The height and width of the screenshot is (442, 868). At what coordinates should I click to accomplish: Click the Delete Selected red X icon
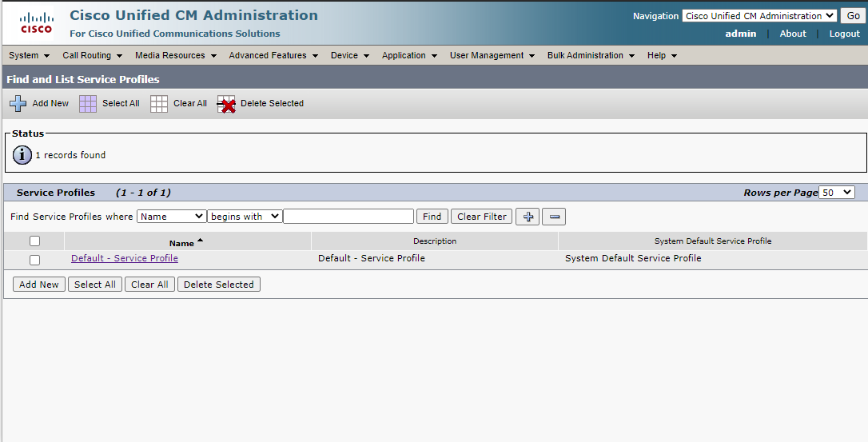226,104
